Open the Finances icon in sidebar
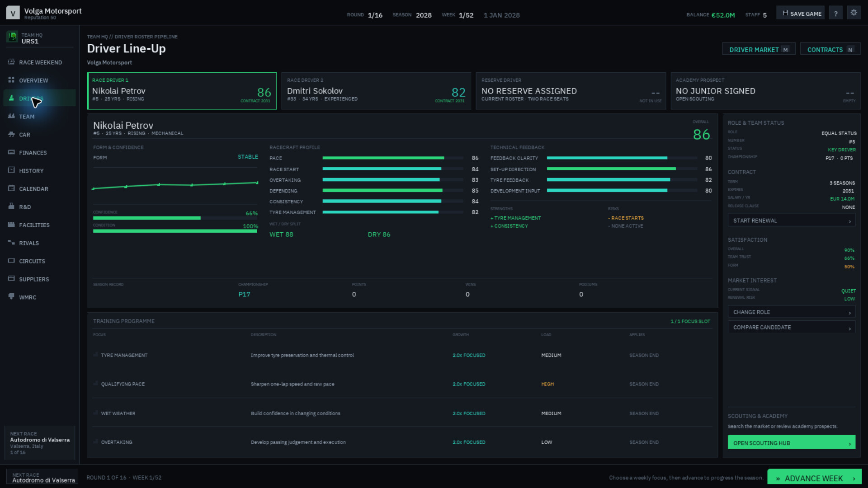This screenshot has height=488, width=868. pos(11,152)
